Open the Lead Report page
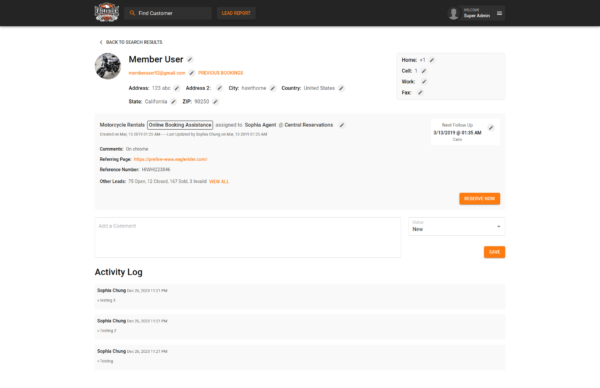This screenshot has width=600, height=388. [236, 13]
